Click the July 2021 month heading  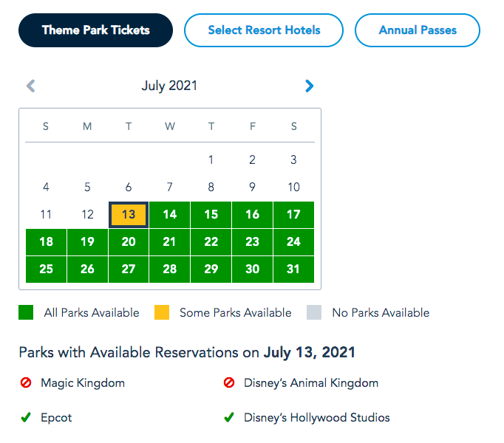pyautogui.click(x=169, y=86)
